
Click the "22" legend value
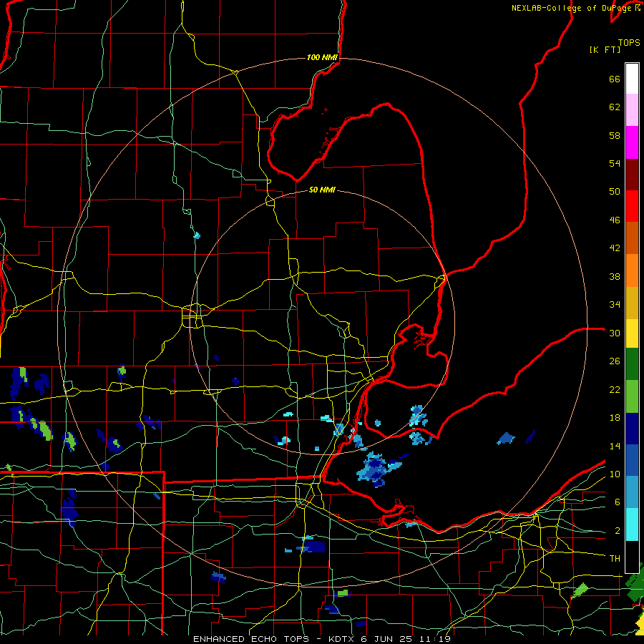tap(615, 390)
